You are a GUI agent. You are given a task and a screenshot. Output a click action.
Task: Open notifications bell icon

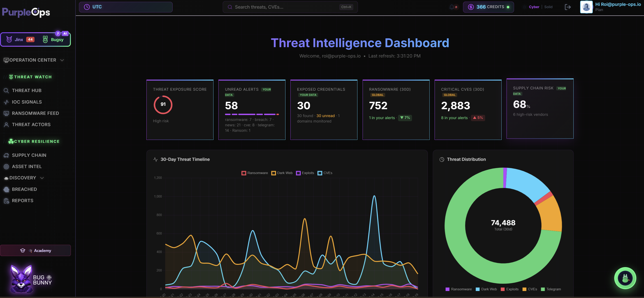coord(452,7)
